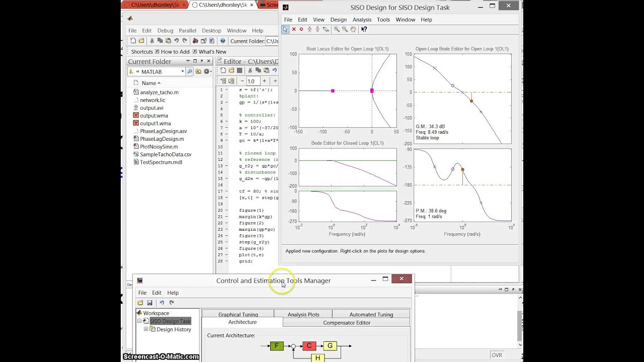
Task: Click the Editor cell evaluate icon
Action: pyautogui.click(x=222, y=81)
